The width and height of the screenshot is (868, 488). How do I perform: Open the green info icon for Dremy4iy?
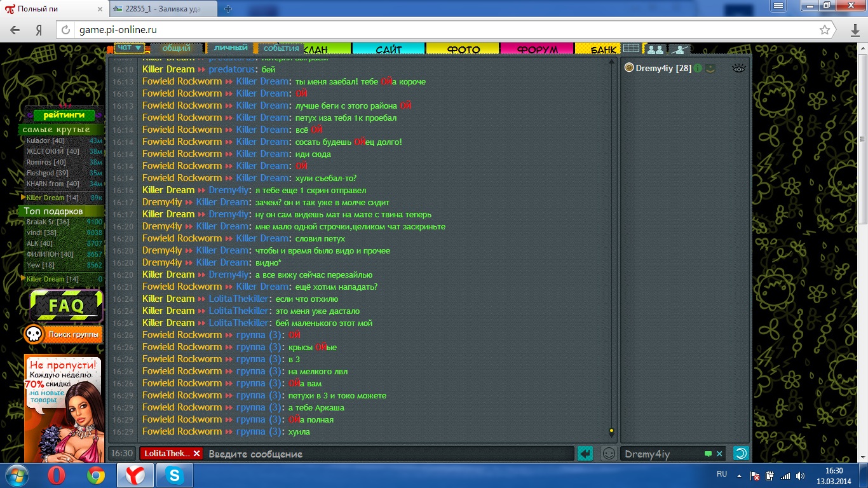(x=698, y=68)
